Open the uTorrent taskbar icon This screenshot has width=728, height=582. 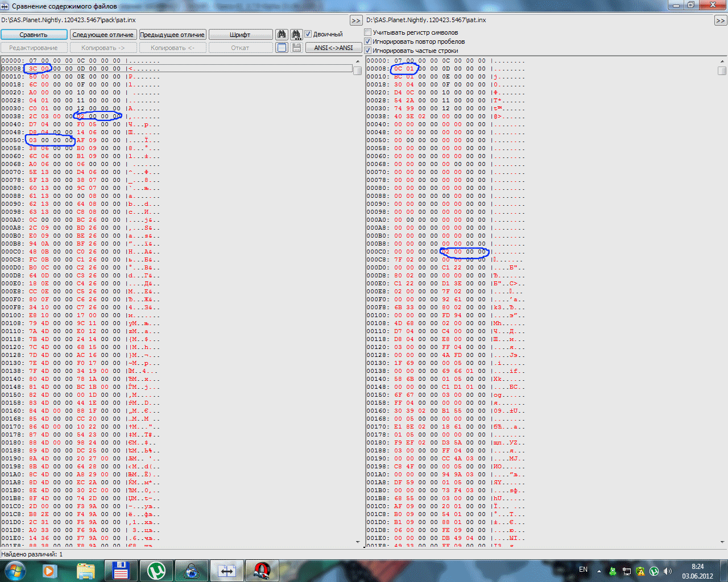click(156, 570)
